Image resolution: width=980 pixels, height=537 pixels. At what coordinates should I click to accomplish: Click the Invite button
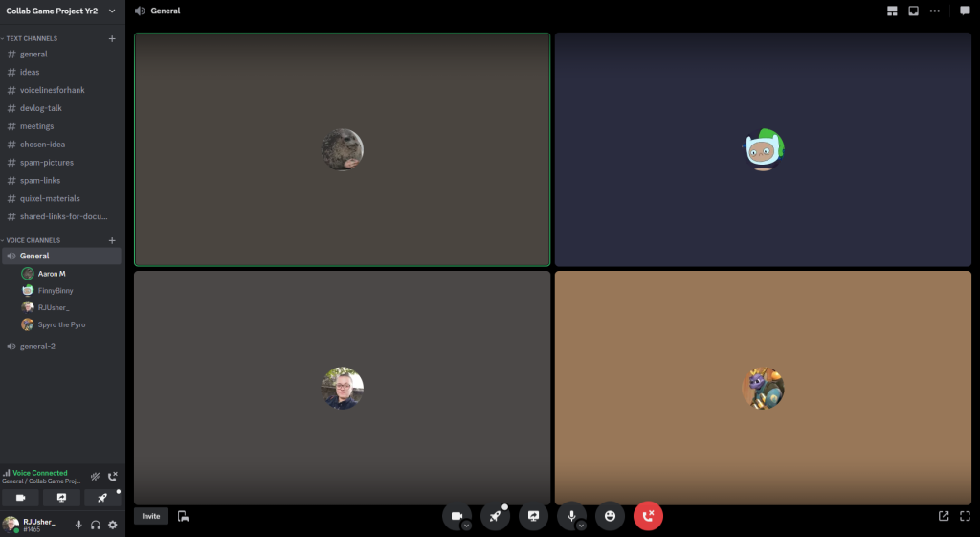151,516
